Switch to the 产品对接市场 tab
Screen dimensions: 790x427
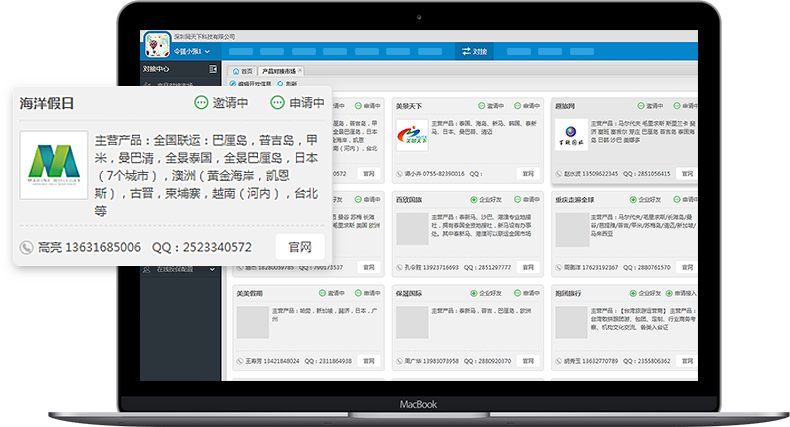coord(279,71)
